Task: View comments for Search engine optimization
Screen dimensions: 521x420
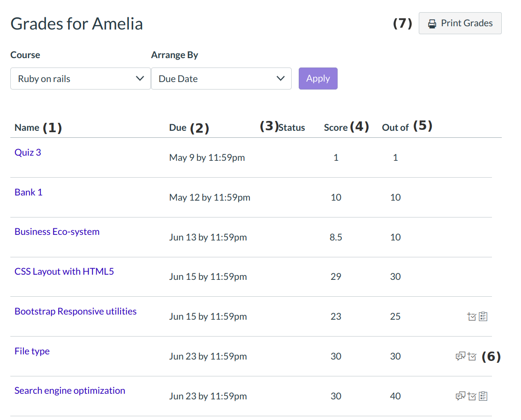Action: [460, 397]
